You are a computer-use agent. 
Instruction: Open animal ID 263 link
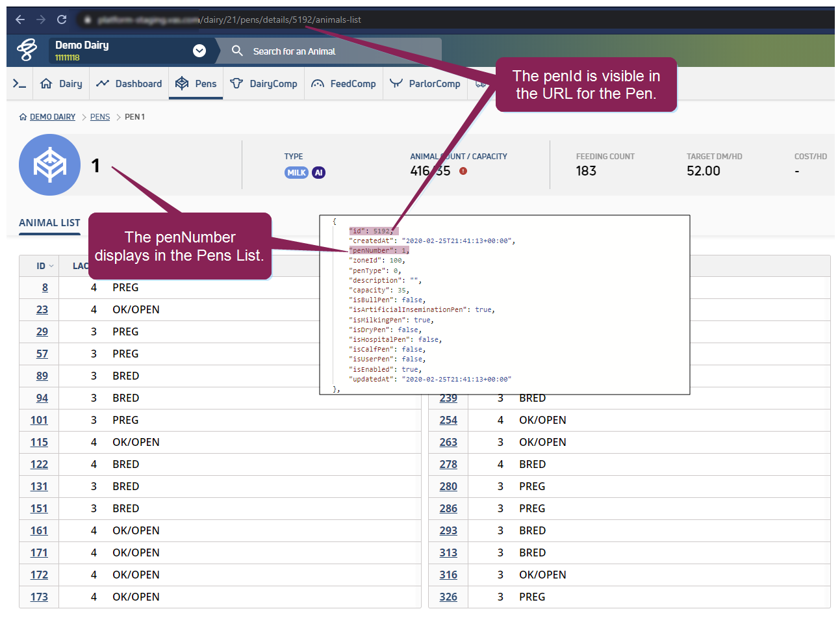pyautogui.click(x=448, y=442)
